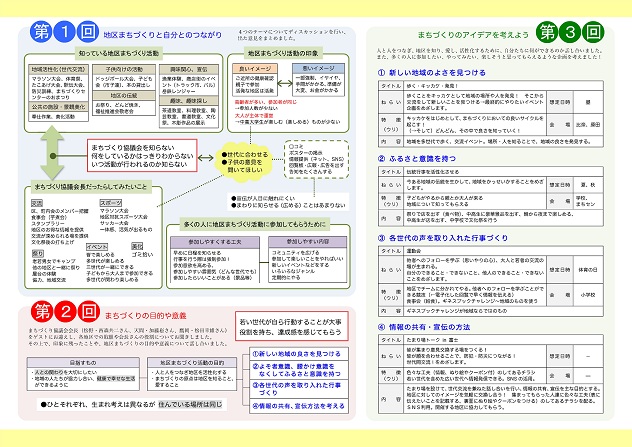The image size is (632, 447).
Task: Click the '内容' label cell in table ④
Action: 391,399
